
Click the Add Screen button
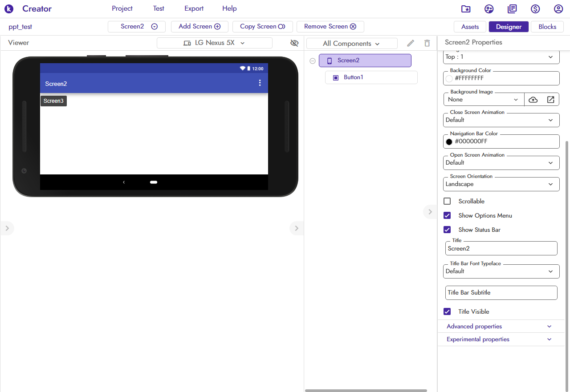(199, 27)
